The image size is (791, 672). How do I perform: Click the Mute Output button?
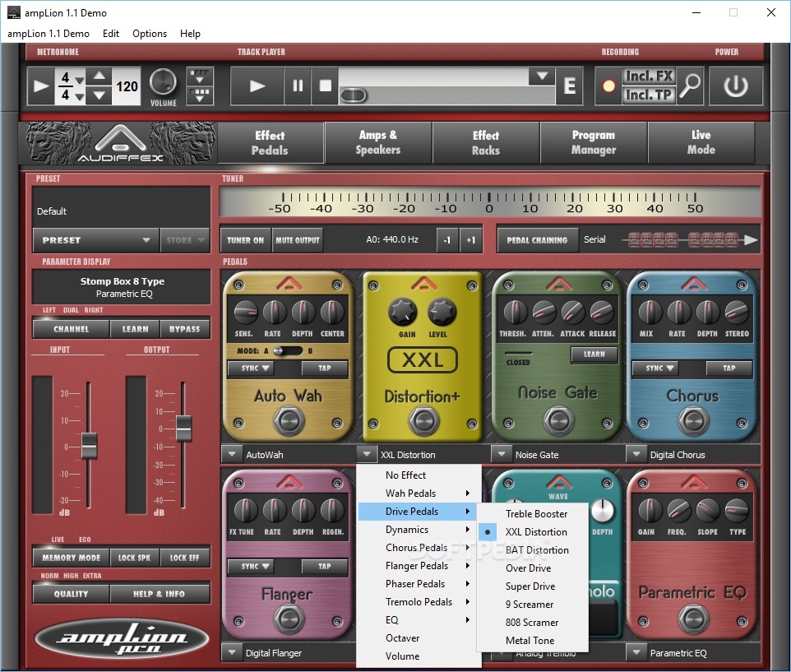pyautogui.click(x=298, y=240)
